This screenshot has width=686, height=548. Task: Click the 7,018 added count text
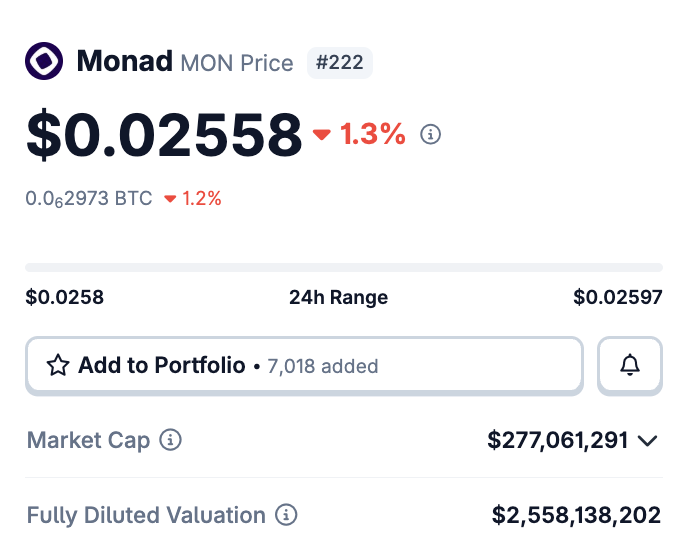click(323, 366)
